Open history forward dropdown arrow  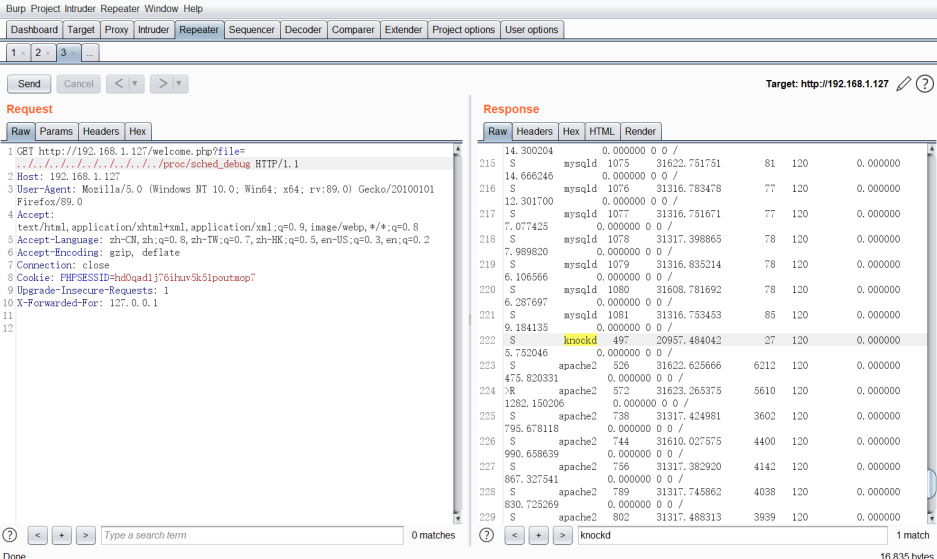pyautogui.click(x=178, y=84)
